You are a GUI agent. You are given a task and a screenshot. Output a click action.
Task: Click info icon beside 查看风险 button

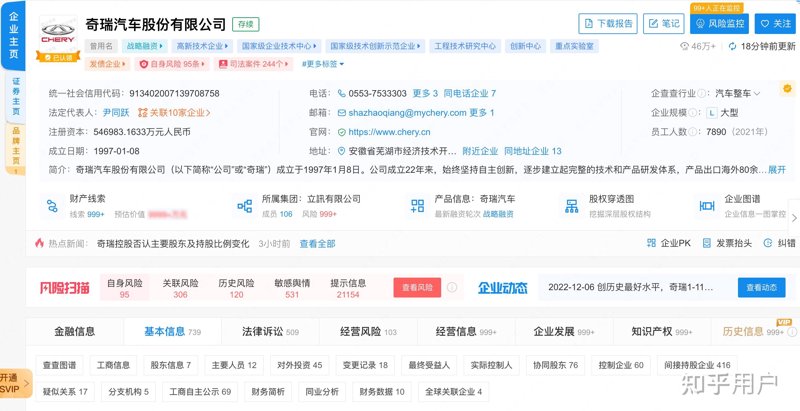452,288
